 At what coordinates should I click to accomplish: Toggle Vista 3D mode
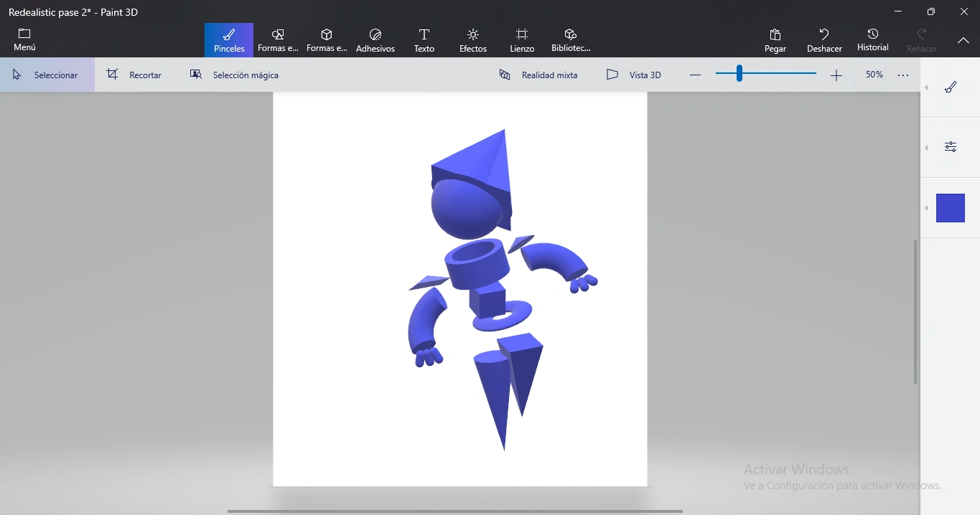tap(634, 75)
